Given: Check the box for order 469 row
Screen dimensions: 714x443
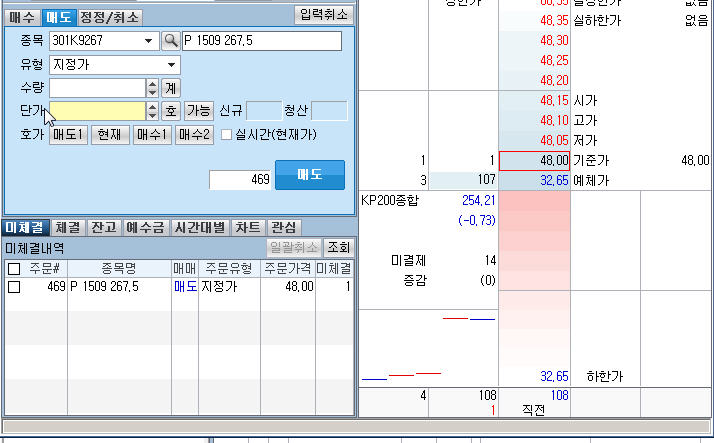Looking at the screenshot, I should coord(13,287).
